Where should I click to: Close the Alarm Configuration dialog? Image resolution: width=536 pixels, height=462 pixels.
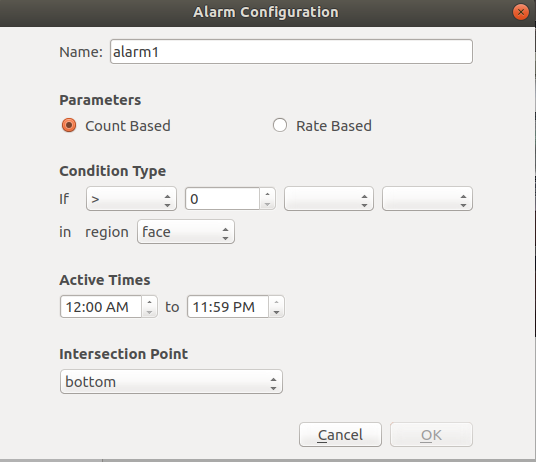click(x=521, y=12)
